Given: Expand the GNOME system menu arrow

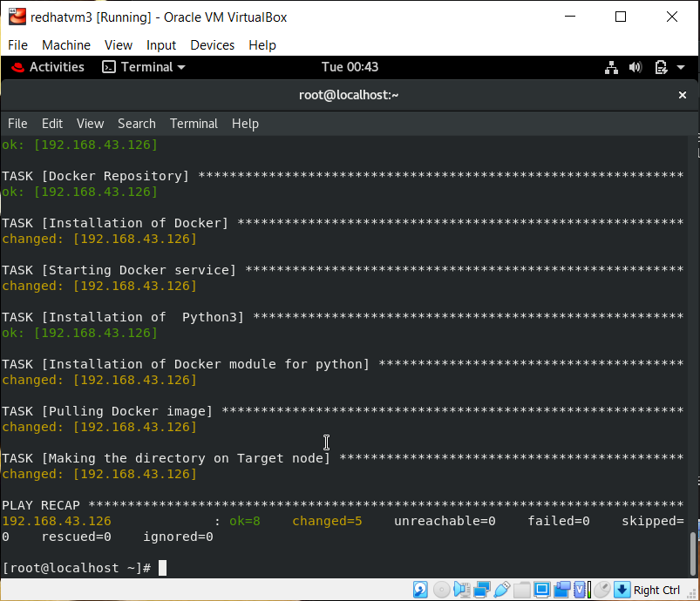Looking at the screenshot, I should click(681, 67).
